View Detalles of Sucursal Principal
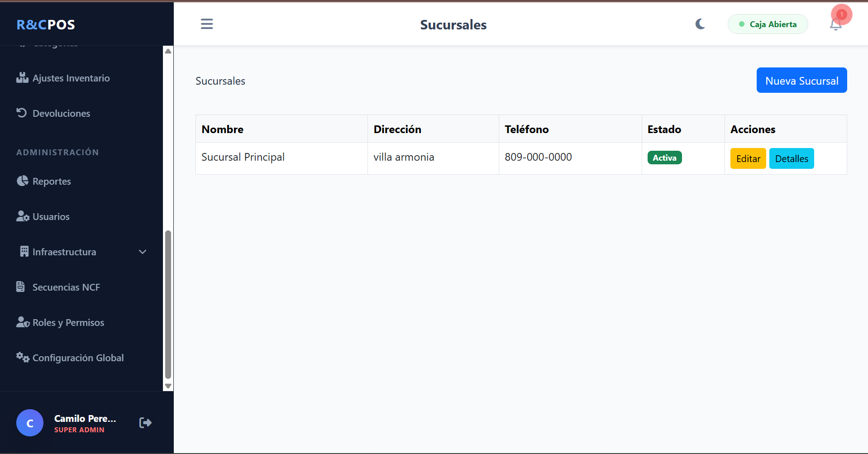The height and width of the screenshot is (454, 868). 792,159
